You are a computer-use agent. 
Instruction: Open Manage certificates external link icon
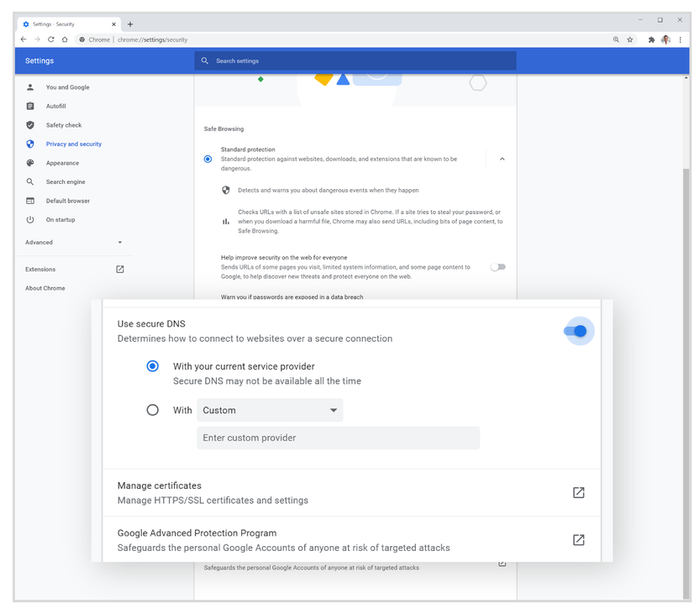(578, 492)
